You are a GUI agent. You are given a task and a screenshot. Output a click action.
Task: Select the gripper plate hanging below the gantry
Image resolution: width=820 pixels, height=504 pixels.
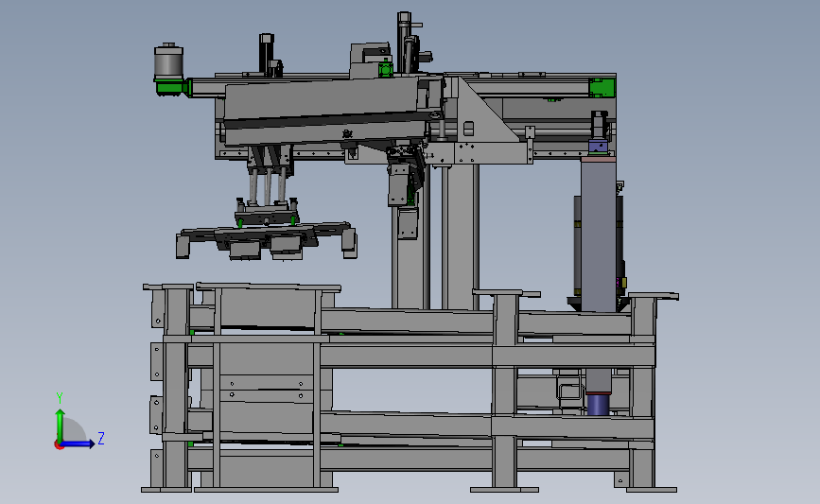(x=267, y=240)
